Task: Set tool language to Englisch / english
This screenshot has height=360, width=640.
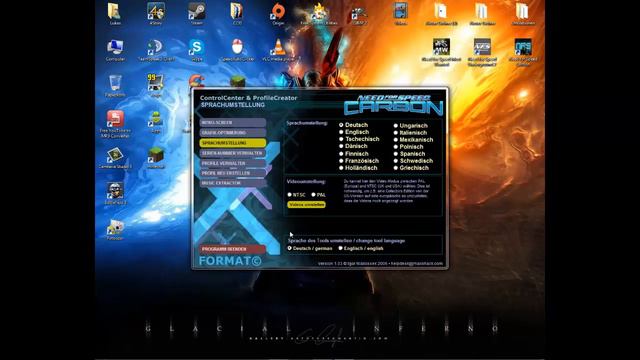Action: coord(361,248)
